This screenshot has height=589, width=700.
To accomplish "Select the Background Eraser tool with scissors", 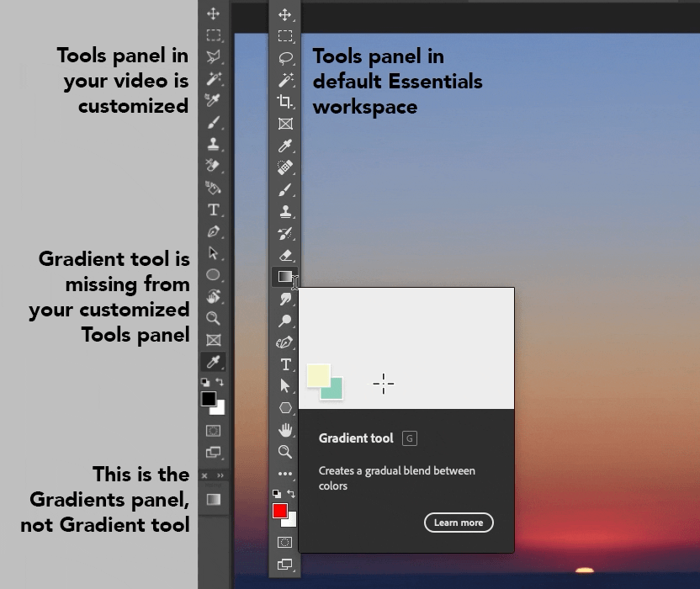I will (x=213, y=165).
